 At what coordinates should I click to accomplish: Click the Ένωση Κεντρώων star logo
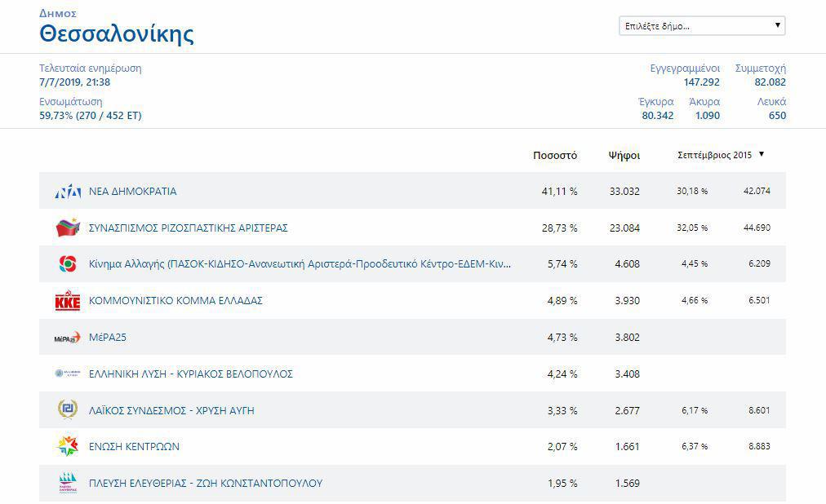point(67,446)
